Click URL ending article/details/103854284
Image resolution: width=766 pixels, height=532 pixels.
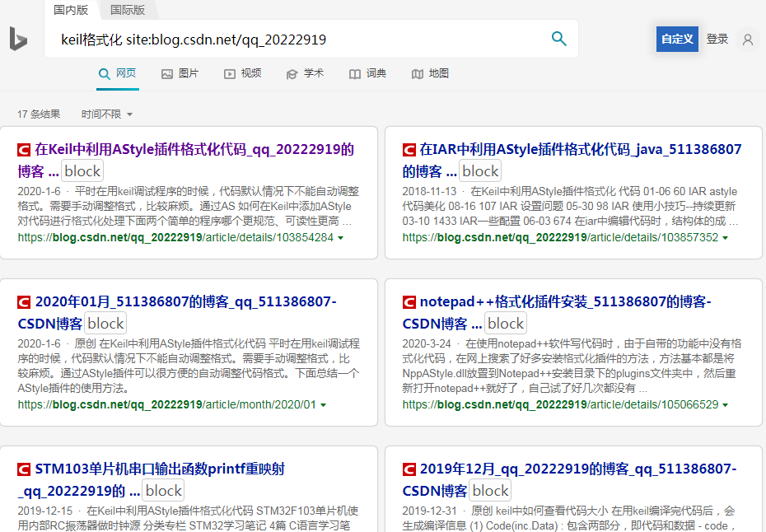[176, 237]
